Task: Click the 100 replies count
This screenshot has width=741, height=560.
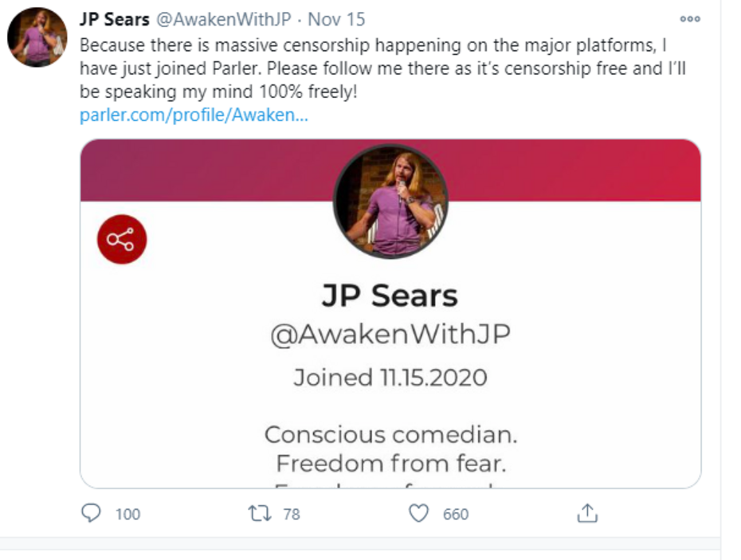Action: click(127, 514)
